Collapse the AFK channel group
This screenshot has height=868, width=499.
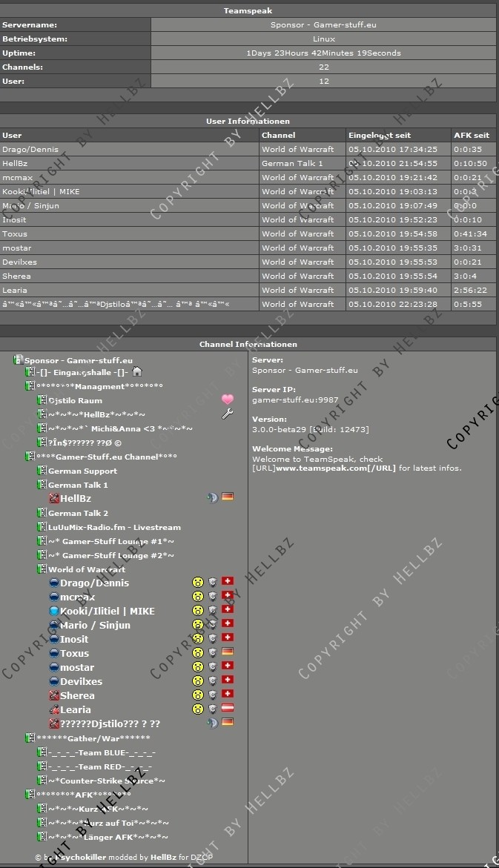coord(30,795)
